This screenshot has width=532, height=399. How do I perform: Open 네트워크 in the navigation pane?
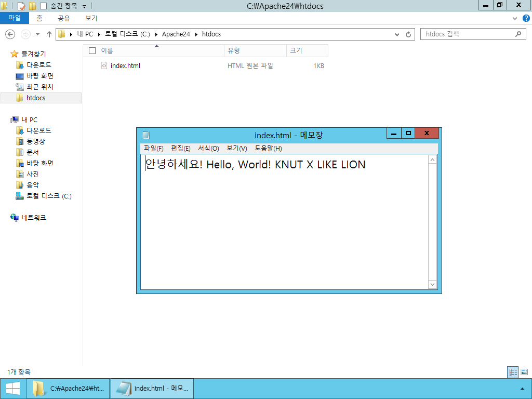[x=34, y=218]
